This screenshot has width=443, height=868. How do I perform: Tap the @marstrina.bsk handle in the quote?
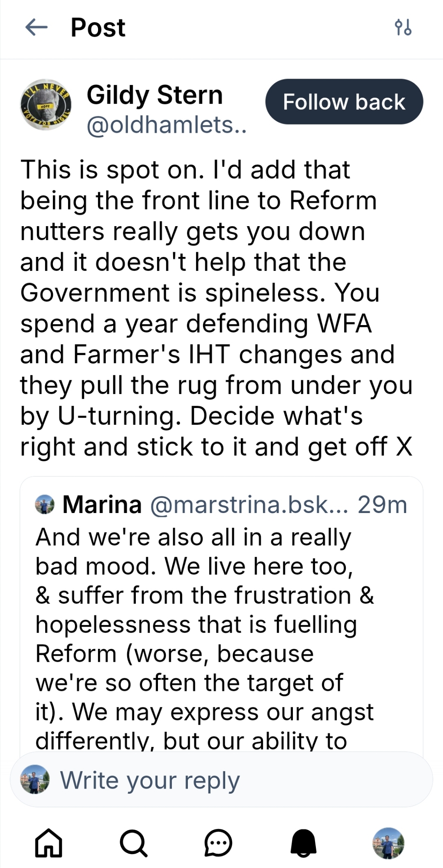click(249, 505)
